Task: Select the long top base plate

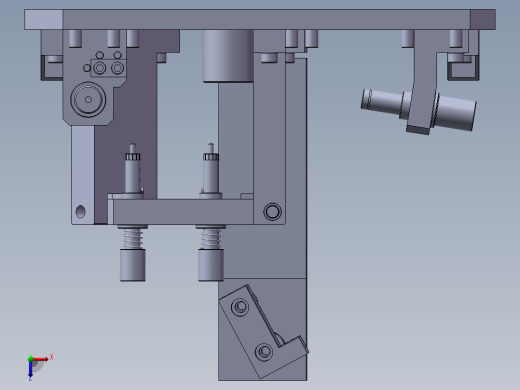Action: 260,20
